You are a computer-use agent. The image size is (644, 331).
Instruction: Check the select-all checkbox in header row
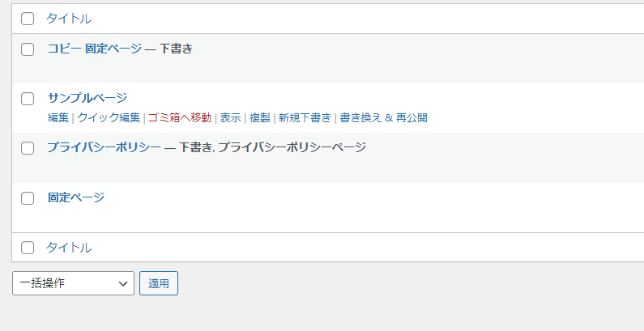click(x=28, y=19)
